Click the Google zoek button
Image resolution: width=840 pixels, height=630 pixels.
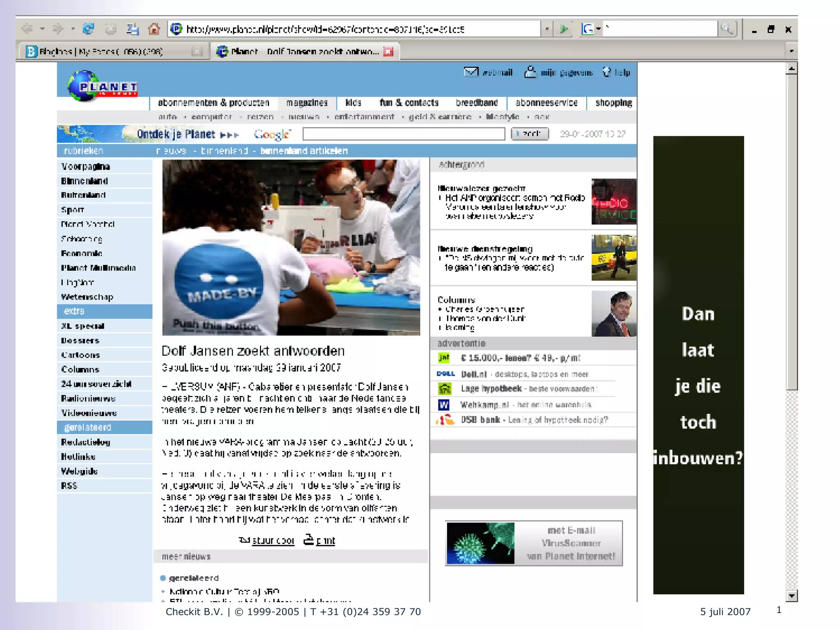pyautogui.click(x=530, y=134)
